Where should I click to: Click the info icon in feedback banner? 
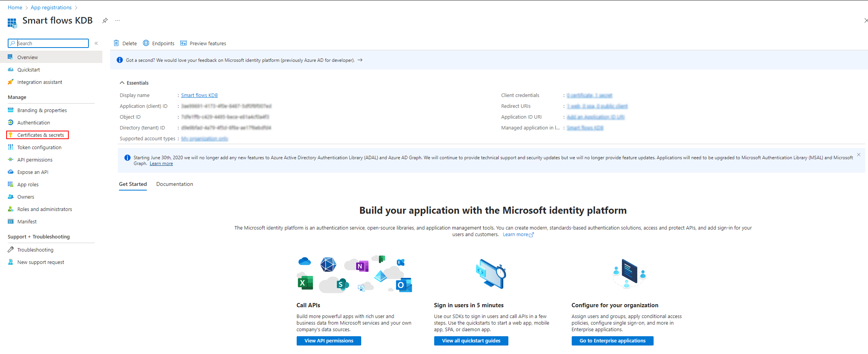coord(120,60)
